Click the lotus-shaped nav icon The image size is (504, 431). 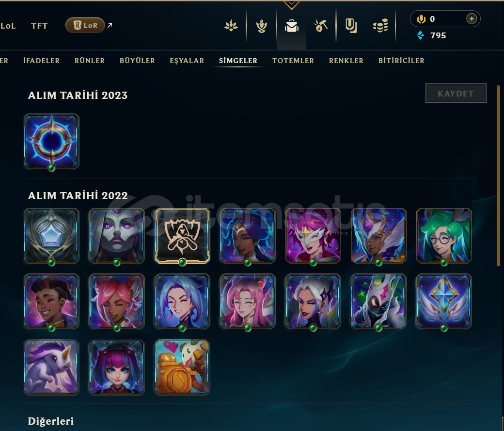pyautogui.click(x=231, y=26)
